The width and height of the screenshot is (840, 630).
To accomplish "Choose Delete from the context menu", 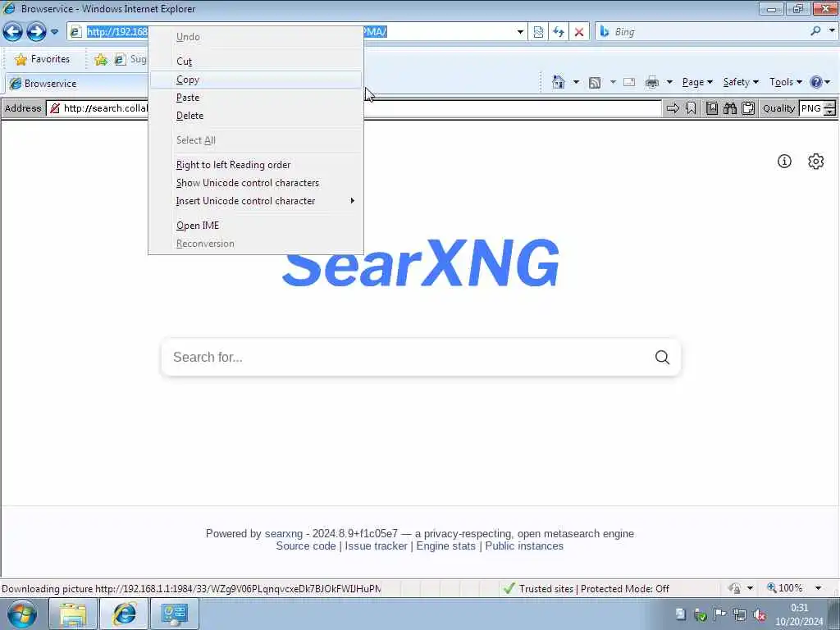I will click(256, 116).
